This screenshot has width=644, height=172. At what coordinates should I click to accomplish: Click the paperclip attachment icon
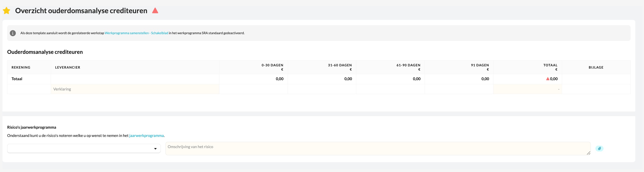click(599, 148)
